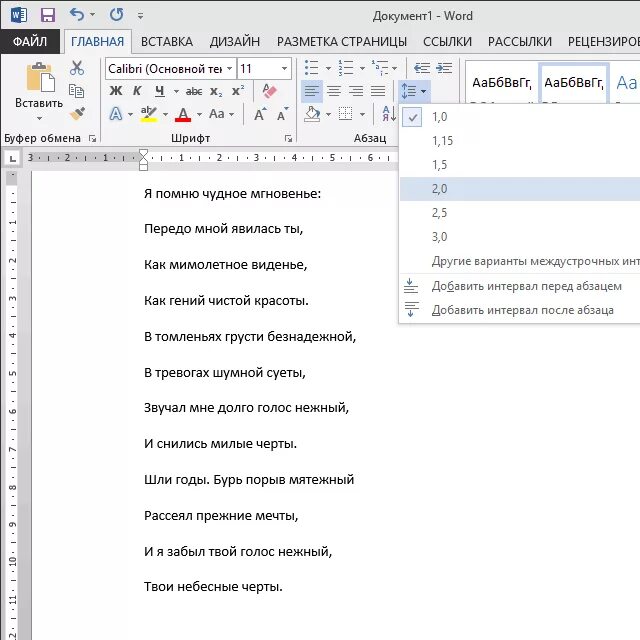Switch to the ССЫЛКИ tab
Screen dimensions: 640x640
tap(447, 42)
